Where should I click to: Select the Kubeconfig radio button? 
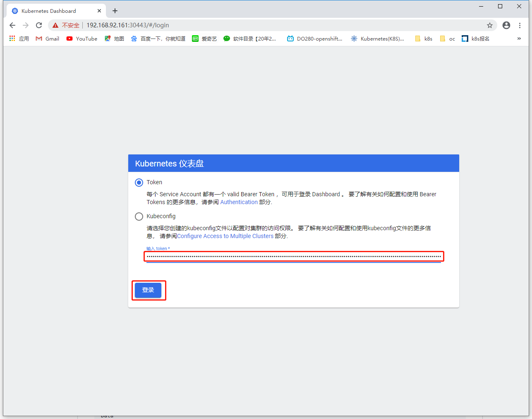(x=139, y=217)
